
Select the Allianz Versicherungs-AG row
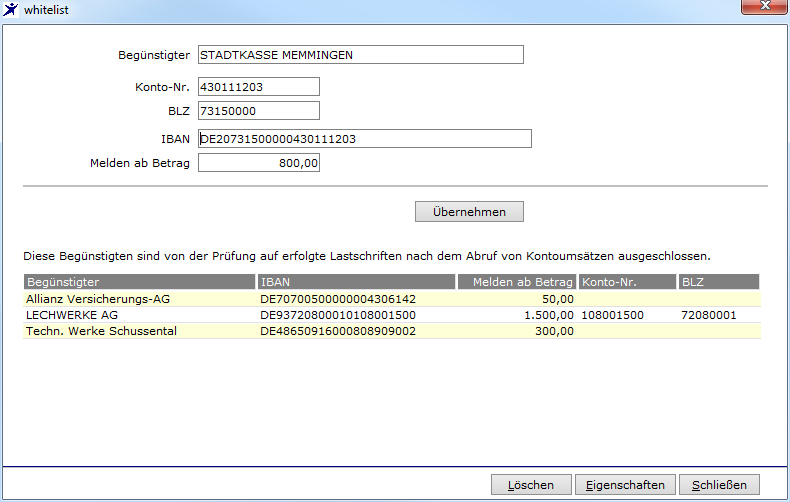pyautogui.click(x=392, y=299)
